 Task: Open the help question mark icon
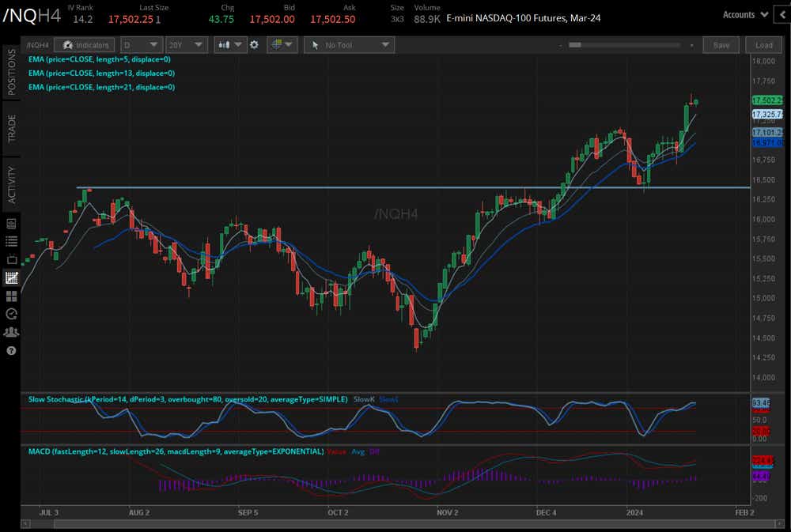pyautogui.click(x=11, y=351)
